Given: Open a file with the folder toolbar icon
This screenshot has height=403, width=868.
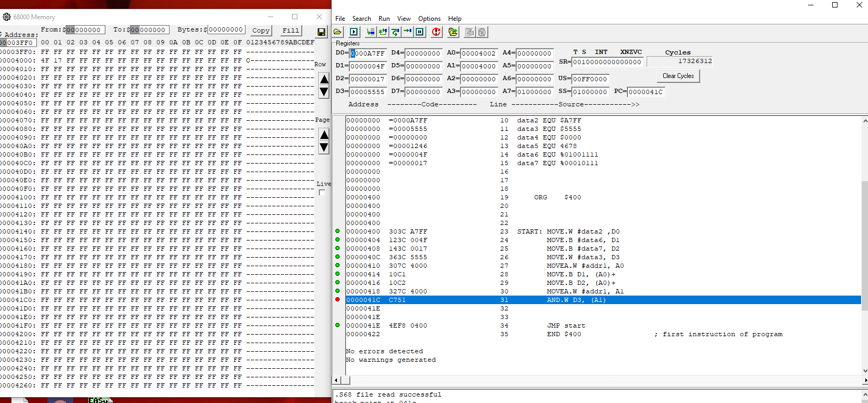Looking at the screenshot, I should coord(338,32).
